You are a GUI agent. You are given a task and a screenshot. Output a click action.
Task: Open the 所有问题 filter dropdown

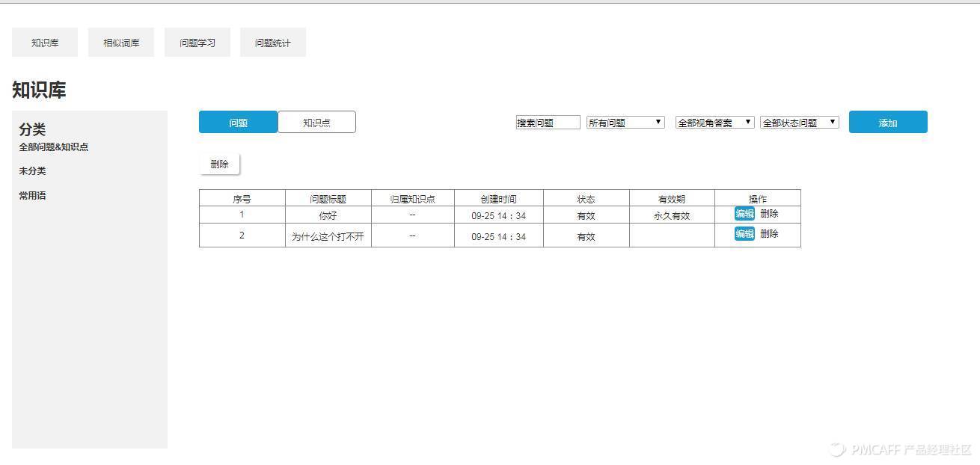point(625,121)
